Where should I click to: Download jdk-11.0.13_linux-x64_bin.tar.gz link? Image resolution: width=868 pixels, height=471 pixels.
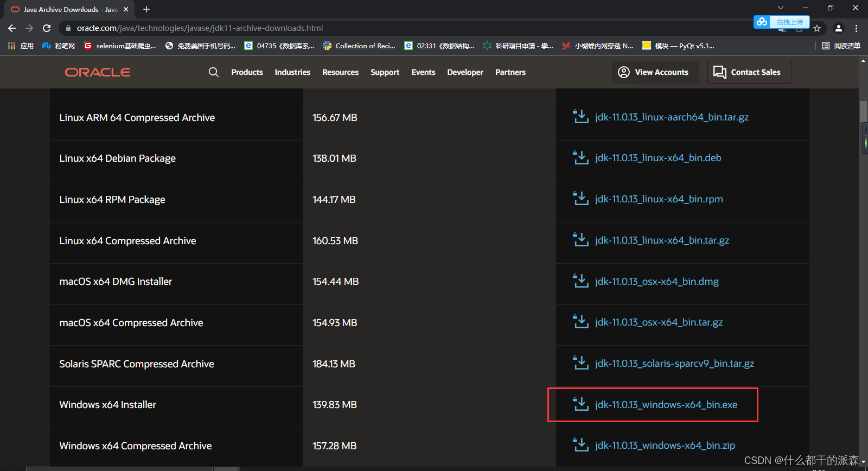[662, 240]
